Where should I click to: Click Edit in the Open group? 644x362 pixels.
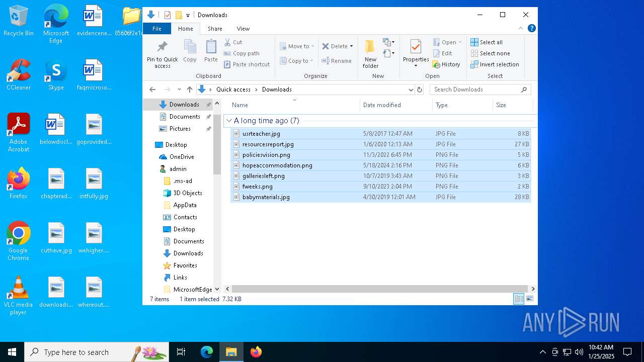click(x=442, y=53)
